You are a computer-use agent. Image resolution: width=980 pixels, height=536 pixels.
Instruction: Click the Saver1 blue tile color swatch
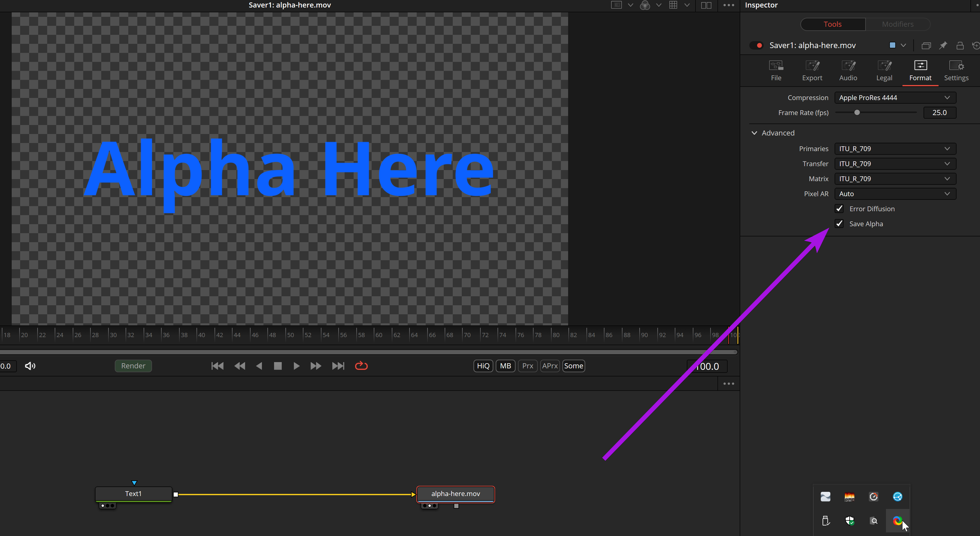click(x=892, y=45)
